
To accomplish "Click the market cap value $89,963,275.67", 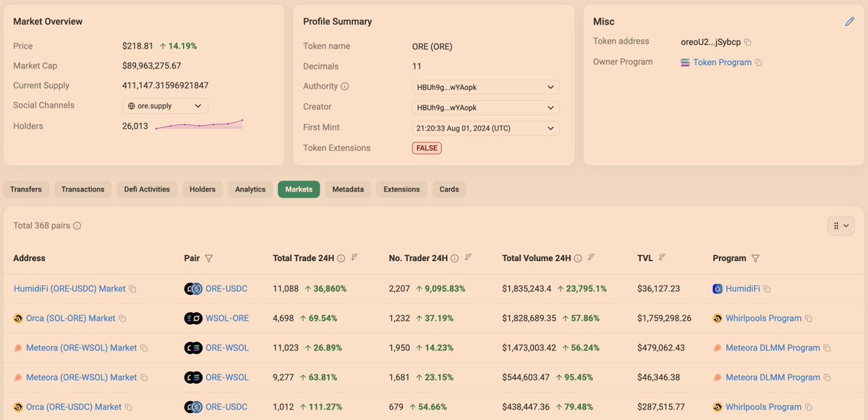I will coord(151,66).
